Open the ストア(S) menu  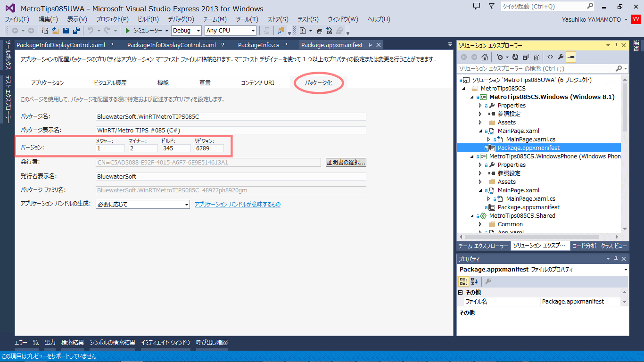point(278,19)
